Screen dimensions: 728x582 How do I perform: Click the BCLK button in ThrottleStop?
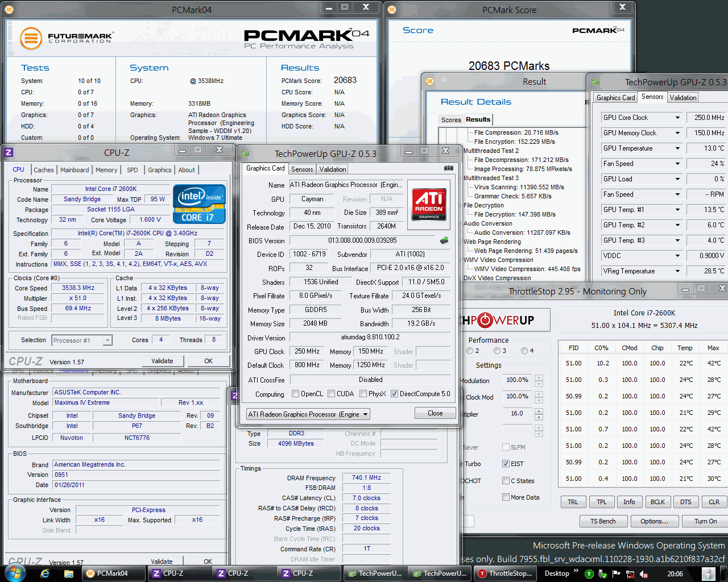657,502
